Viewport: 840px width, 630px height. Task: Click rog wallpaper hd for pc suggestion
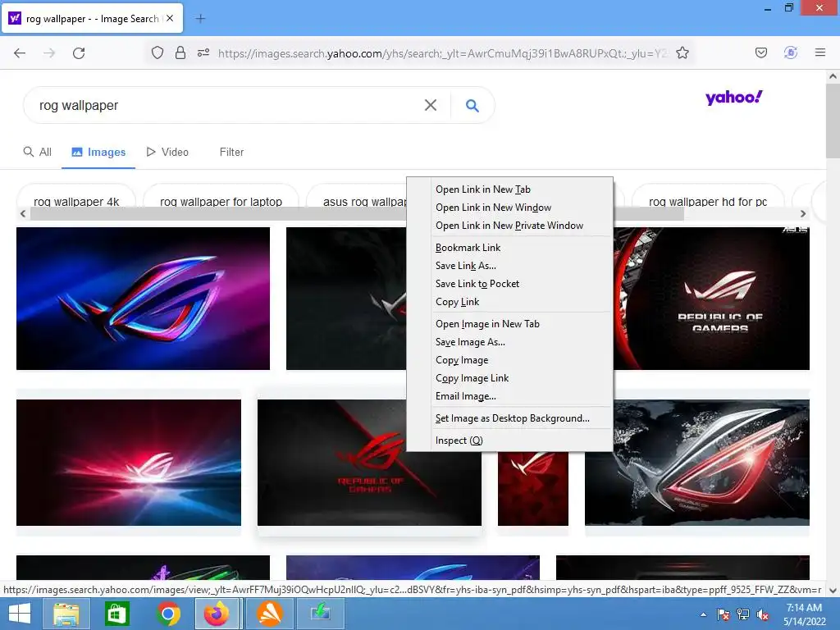pyautogui.click(x=708, y=200)
